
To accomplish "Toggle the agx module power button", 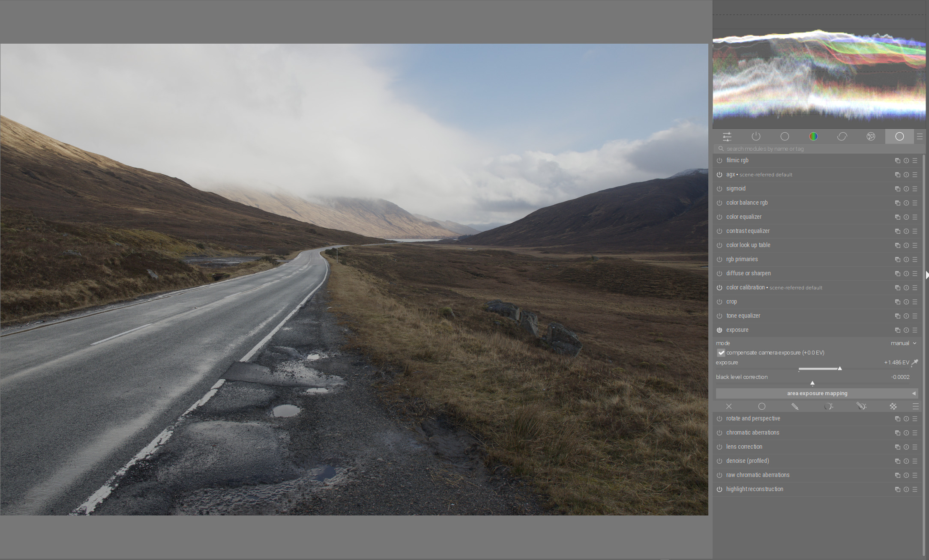I will (x=719, y=175).
